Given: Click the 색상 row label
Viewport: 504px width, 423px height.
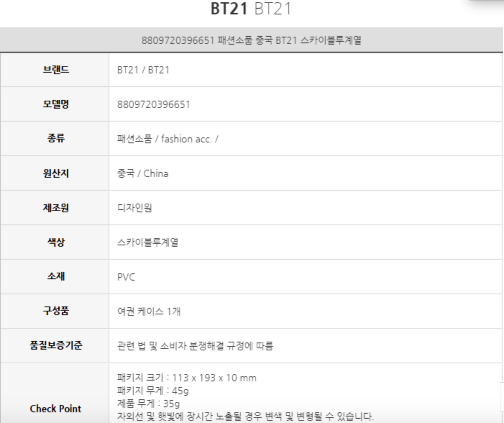Looking at the screenshot, I should (56, 242).
